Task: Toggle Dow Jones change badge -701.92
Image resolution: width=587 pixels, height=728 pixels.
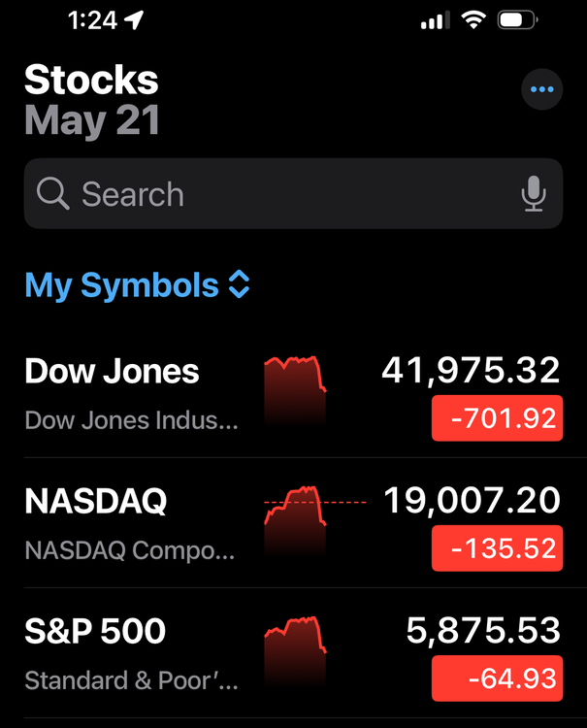Action: [497, 417]
